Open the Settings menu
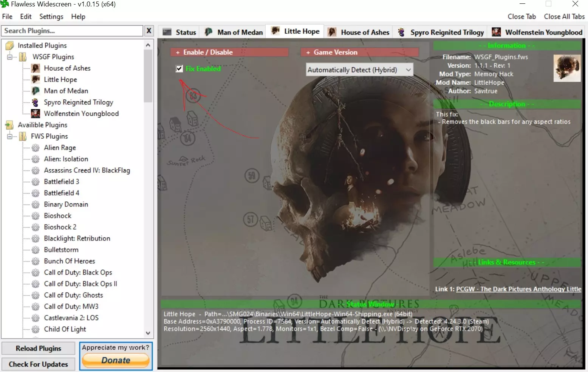Viewport: 588px width, 372px height. [x=51, y=17]
